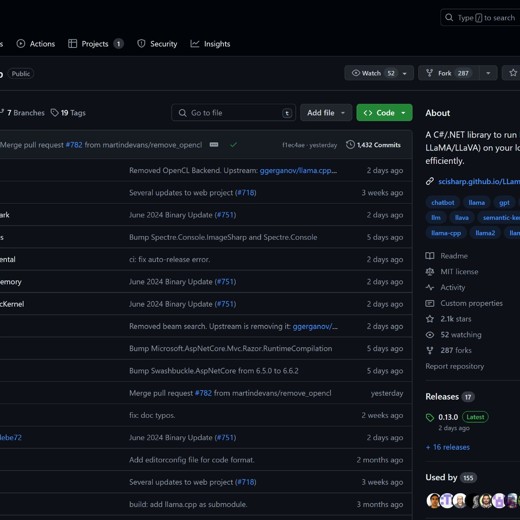Image resolution: width=520 pixels, height=520 pixels.
Task: Open commit 'ci: fix auto-release error.'
Action: click(169, 259)
